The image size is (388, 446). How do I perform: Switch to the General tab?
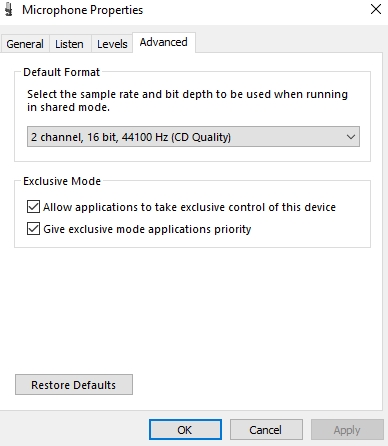tap(25, 44)
